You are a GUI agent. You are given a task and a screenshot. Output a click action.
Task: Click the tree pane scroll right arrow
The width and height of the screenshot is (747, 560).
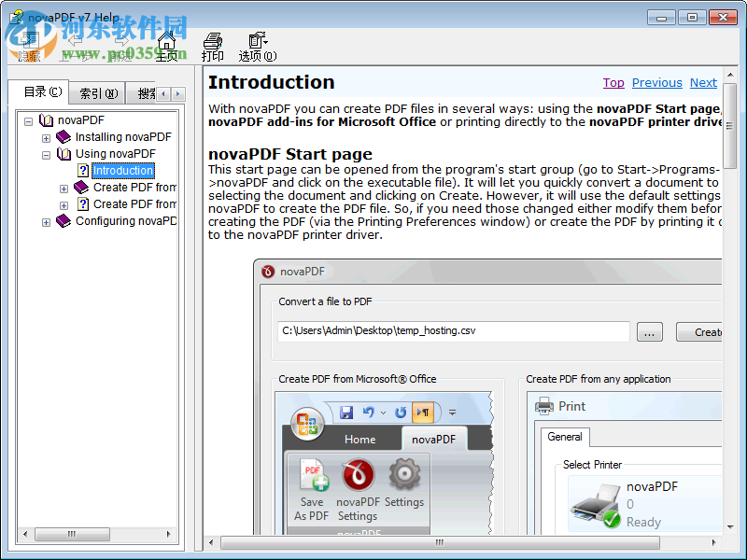(x=168, y=534)
